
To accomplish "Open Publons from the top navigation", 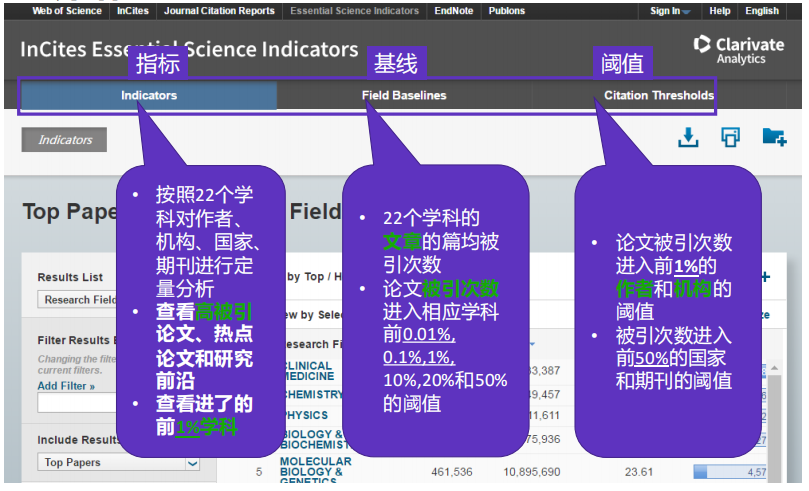I will (x=506, y=11).
